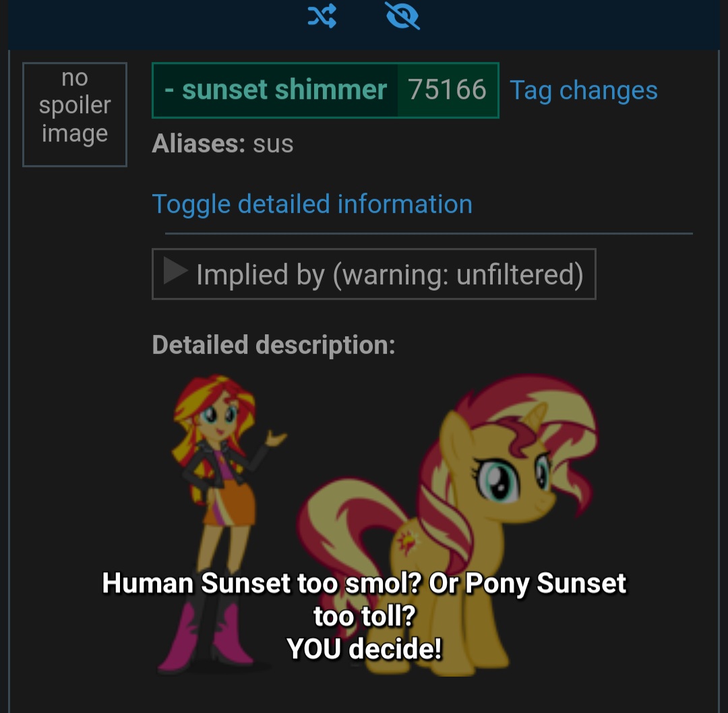Click the too toll? caption line

pos(365,616)
